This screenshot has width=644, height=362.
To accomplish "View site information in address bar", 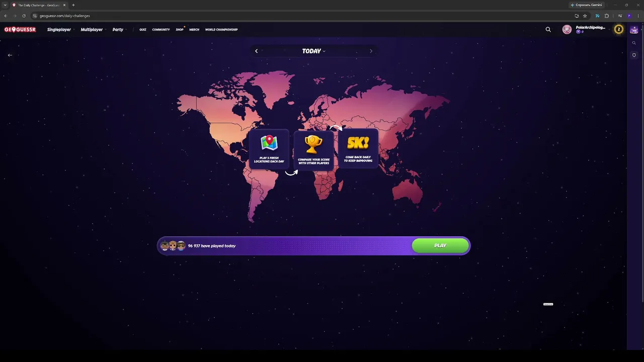I will [35, 16].
